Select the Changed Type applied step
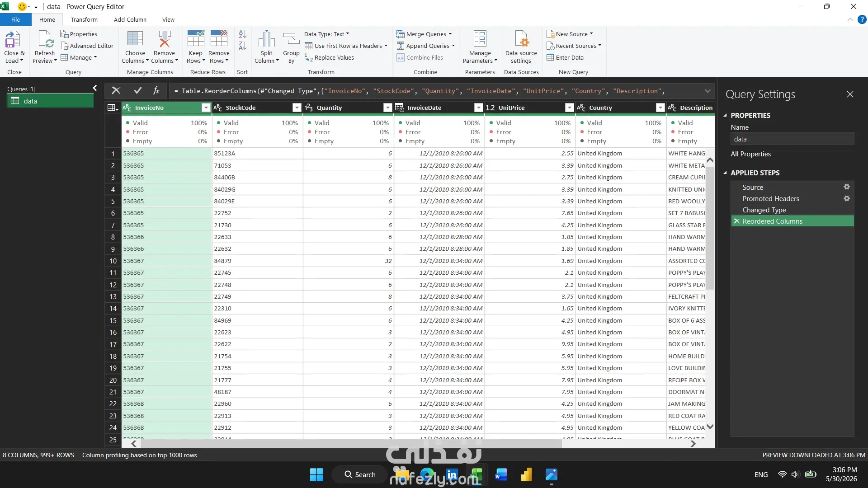The image size is (868, 488). [x=793, y=210]
